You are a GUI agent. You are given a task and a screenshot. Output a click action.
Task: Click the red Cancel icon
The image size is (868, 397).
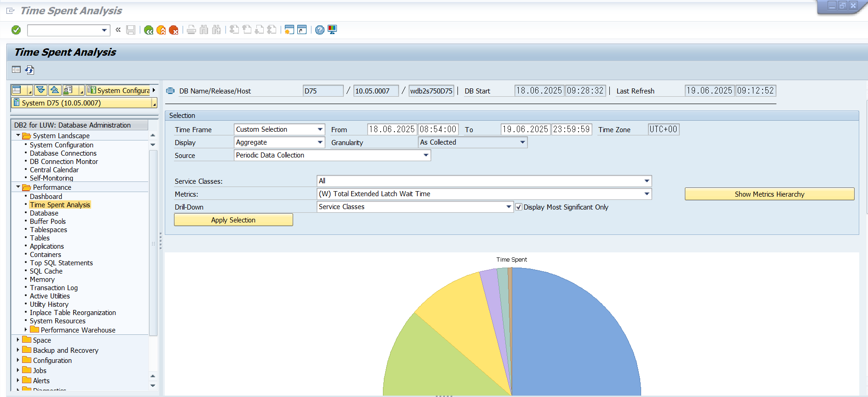[174, 30]
